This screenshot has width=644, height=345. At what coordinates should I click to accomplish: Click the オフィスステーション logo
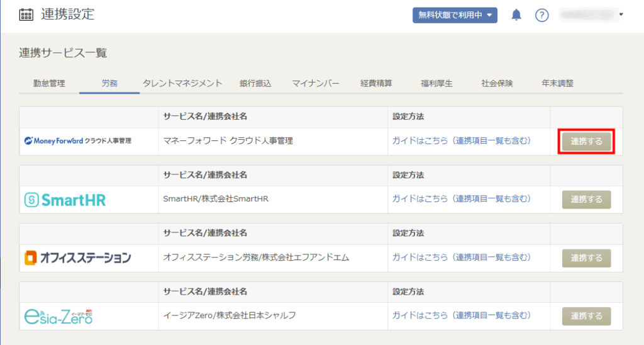click(78, 257)
